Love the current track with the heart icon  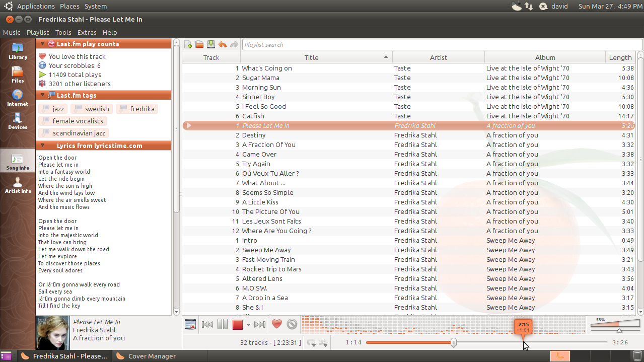pos(276,324)
